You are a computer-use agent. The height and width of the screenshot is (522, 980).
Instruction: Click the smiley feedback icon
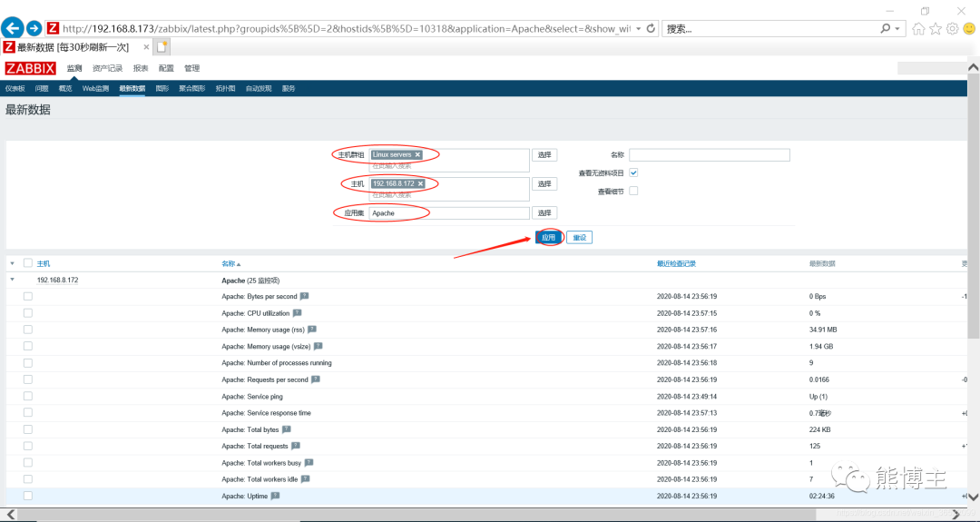pos(969,29)
